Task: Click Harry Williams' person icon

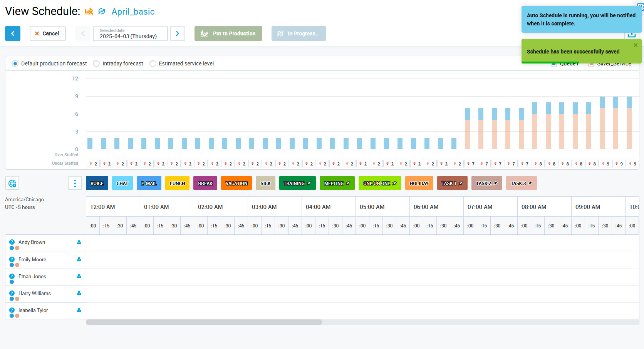Action: click(79, 293)
